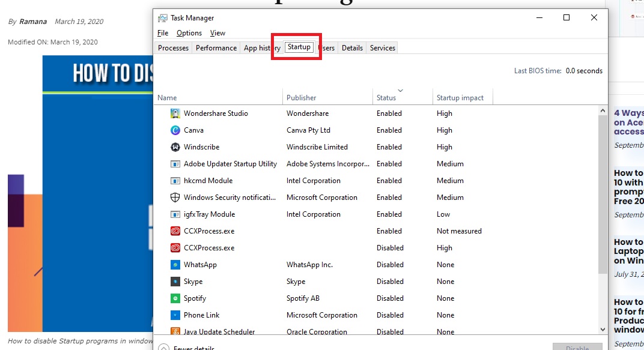
Task: Open the Services tab
Action: click(383, 48)
